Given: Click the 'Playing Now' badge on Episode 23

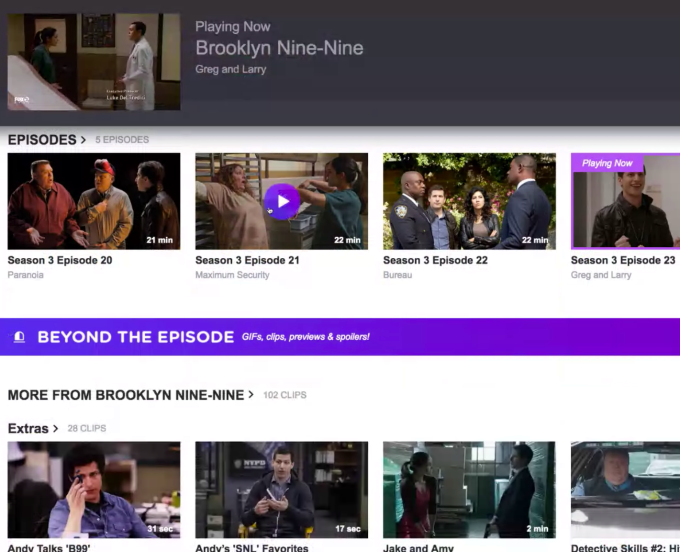Looking at the screenshot, I should (607, 163).
